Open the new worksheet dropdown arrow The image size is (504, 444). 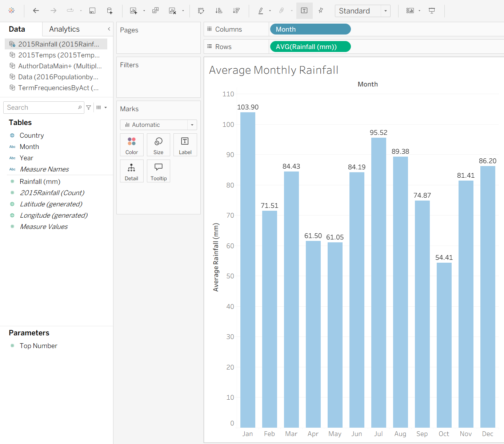click(144, 11)
